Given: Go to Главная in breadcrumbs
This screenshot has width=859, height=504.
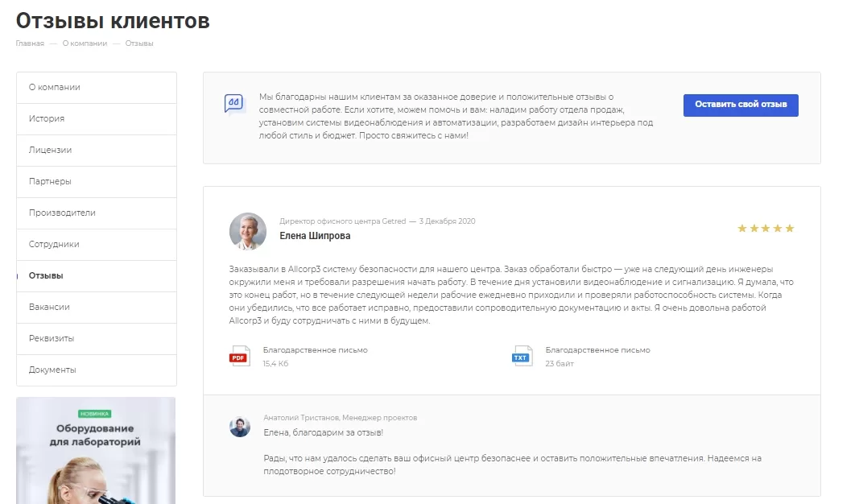Looking at the screenshot, I should 30,43.
